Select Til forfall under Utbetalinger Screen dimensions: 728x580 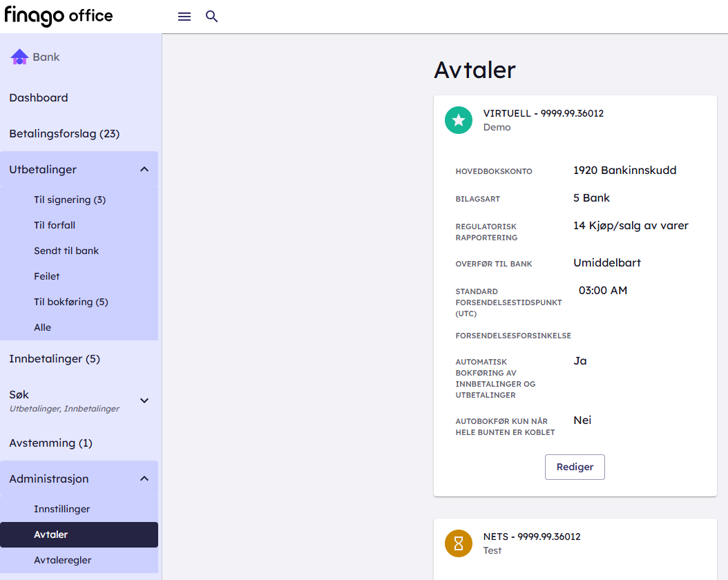55,225
